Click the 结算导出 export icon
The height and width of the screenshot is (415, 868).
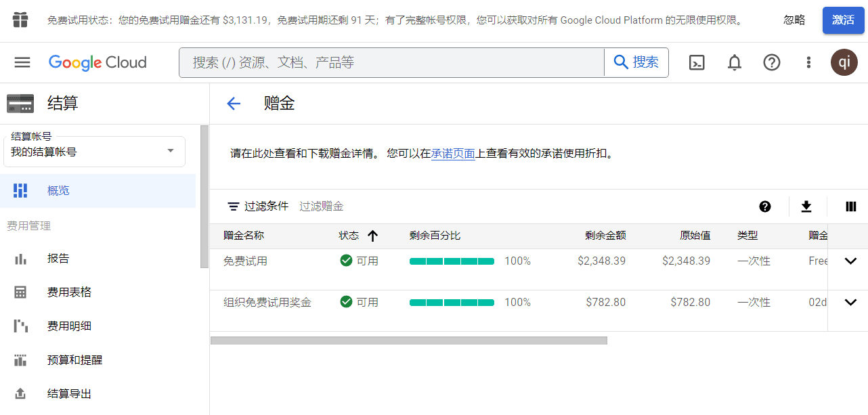click(21, 393)
